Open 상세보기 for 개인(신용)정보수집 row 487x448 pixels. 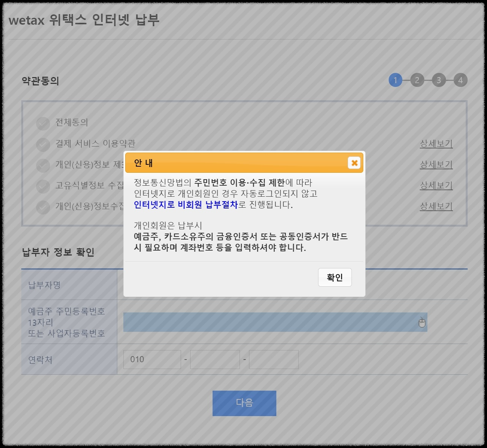(x=436, y=206)
